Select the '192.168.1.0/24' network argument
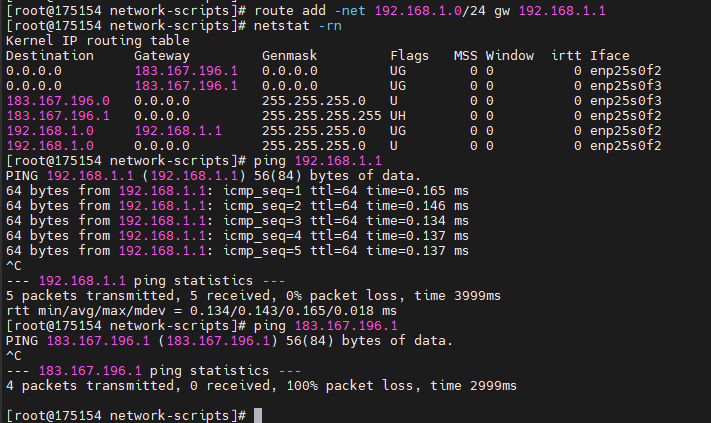 (430, 10)
